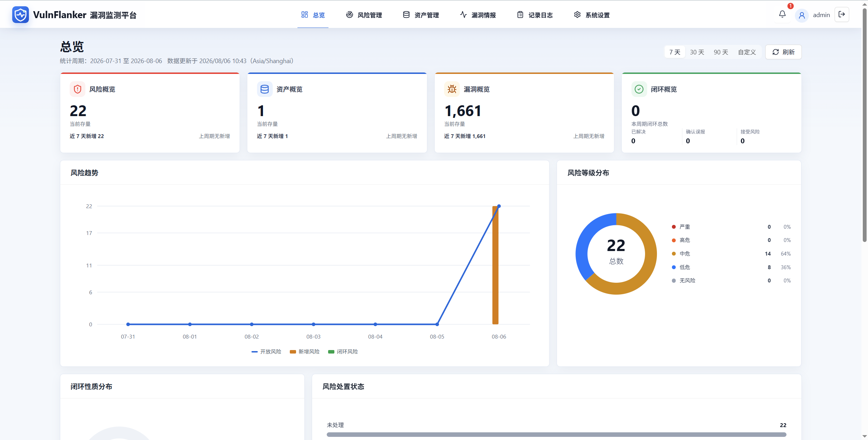Click the red notification badge
868x440 pixels.
[x=791, y=6]
